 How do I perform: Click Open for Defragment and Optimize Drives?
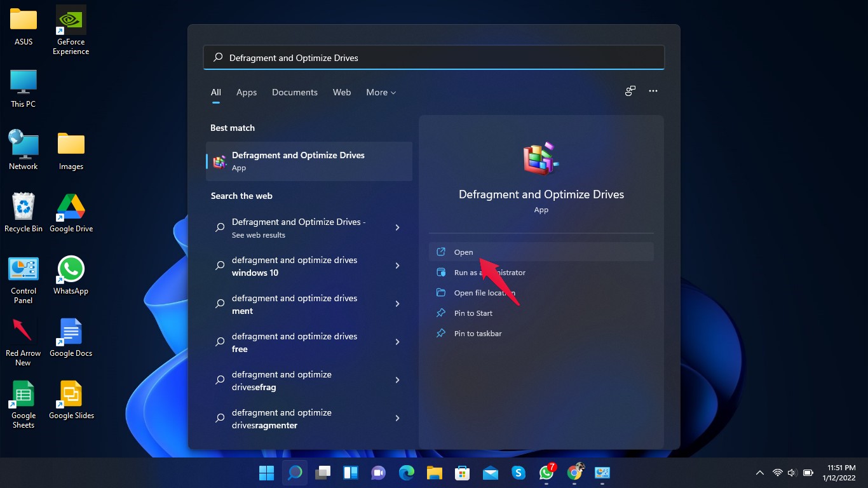[464, 252]
